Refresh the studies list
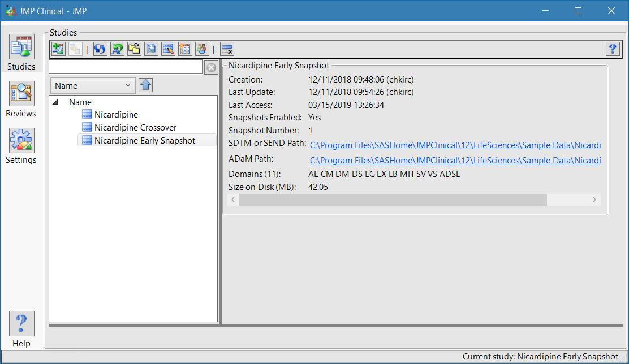This screenshot has height=364, width=629. pyautogui.click(x=100, y=49)
